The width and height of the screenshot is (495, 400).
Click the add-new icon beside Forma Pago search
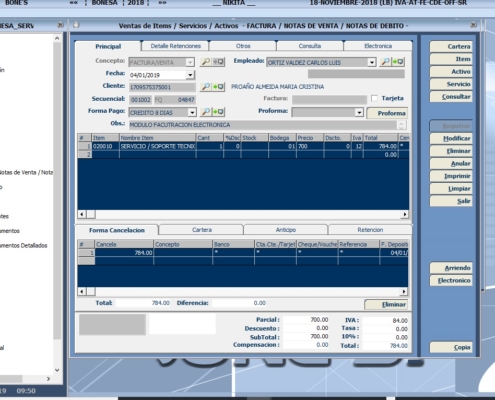click(218, 112)
